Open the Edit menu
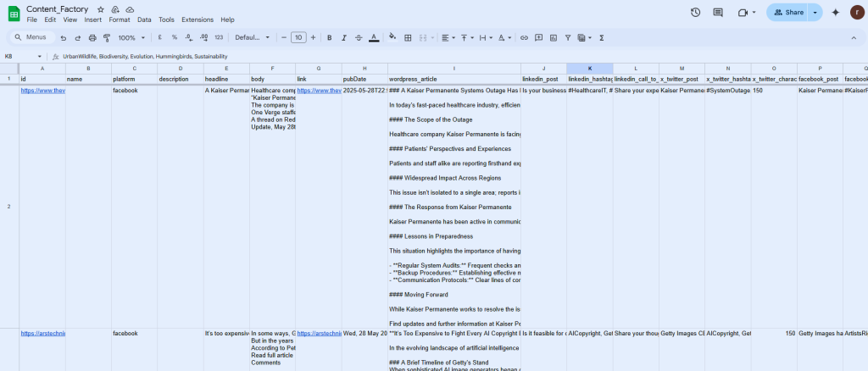This screenshot has width=868, height=371. 50,19
